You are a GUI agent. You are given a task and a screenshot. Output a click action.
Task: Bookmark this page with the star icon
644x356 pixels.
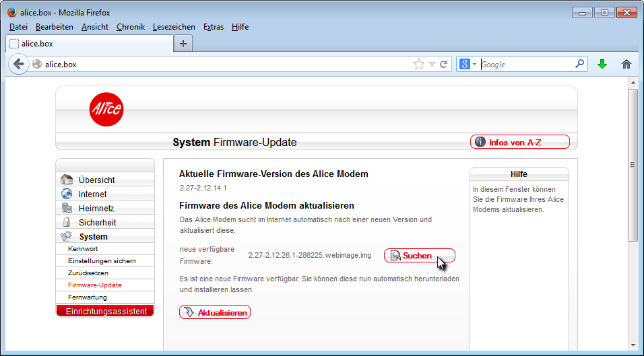pyautogui.click(x=418, y=64)
